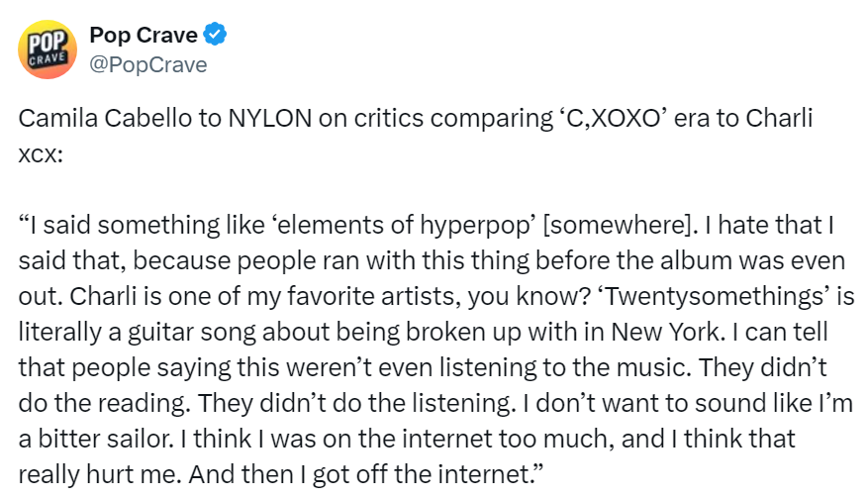Open the Pop Crave profile avatar

coord(48,50)
